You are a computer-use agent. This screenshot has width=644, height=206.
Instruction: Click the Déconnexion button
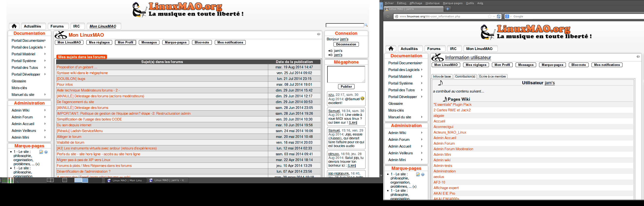(346, 44)
